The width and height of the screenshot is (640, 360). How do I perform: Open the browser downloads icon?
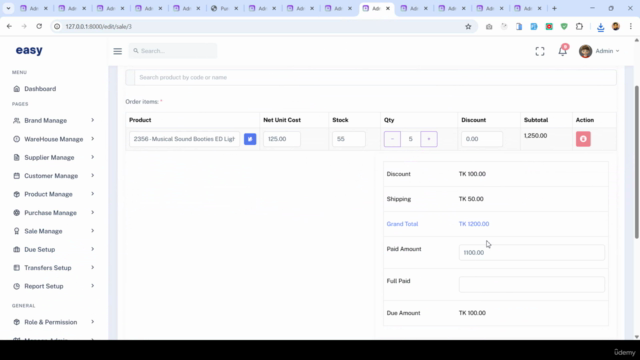click(600, 27)
